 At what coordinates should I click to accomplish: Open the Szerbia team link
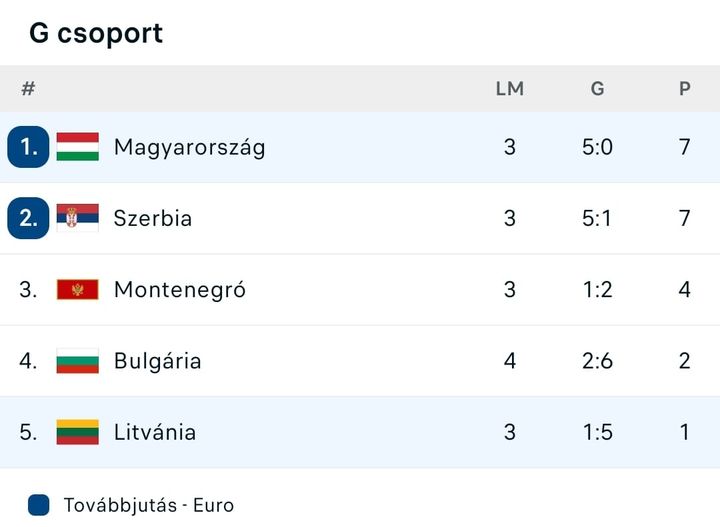point(153,218)
